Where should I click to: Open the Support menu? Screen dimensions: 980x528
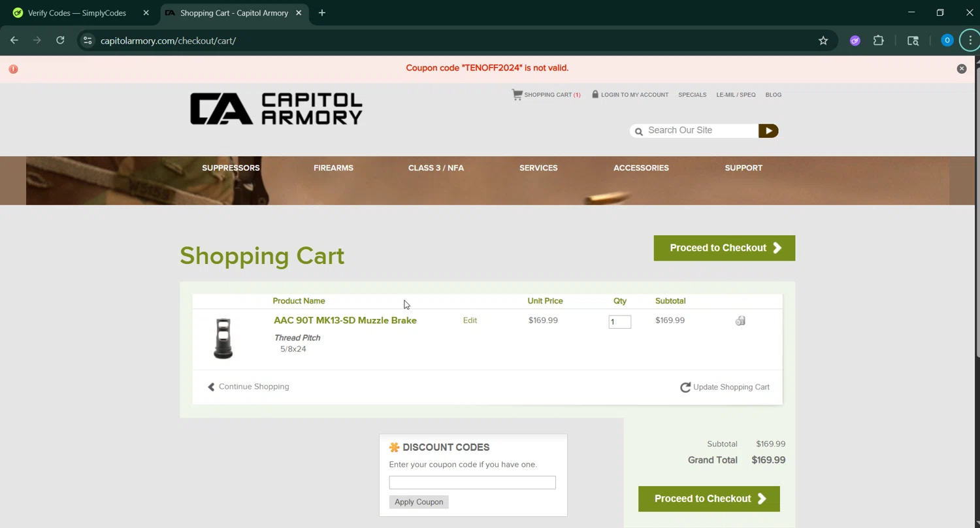(x=743, y=168)
